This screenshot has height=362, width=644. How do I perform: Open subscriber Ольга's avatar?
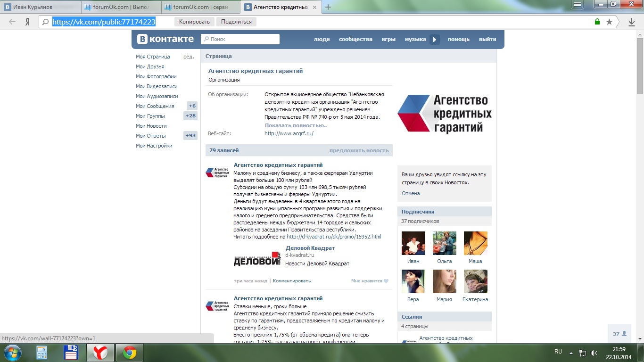(445, 243)
